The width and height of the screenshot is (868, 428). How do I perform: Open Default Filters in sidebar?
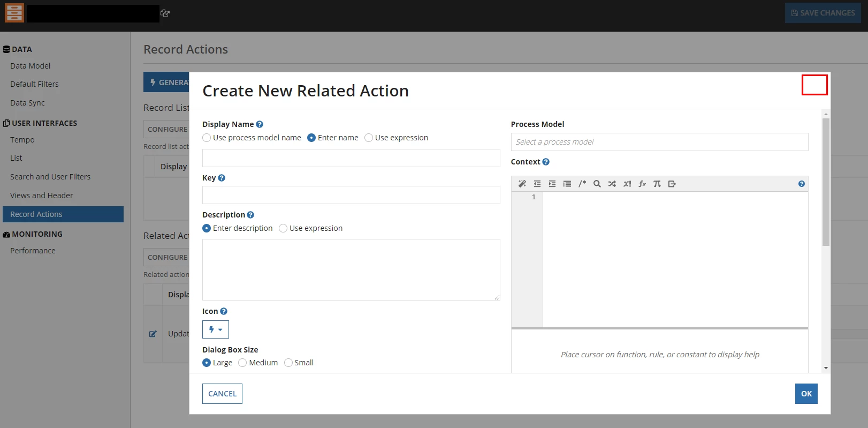point(34,84)
